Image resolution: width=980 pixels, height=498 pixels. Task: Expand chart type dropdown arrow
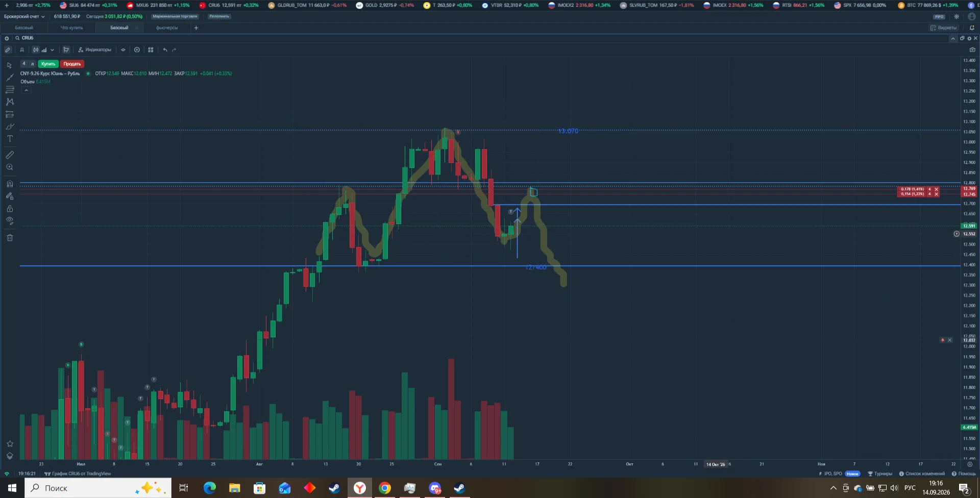click(52, 50)
